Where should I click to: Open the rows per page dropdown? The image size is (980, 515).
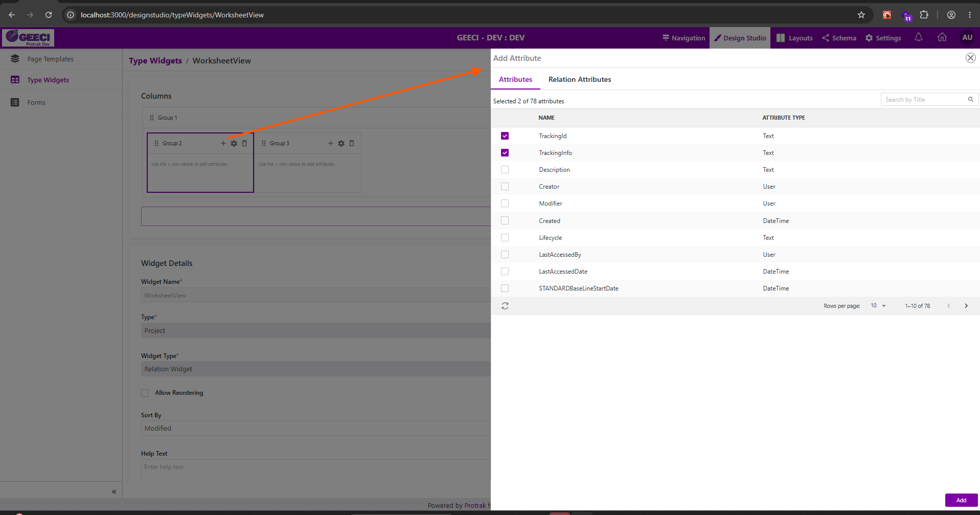pos(878,306)
